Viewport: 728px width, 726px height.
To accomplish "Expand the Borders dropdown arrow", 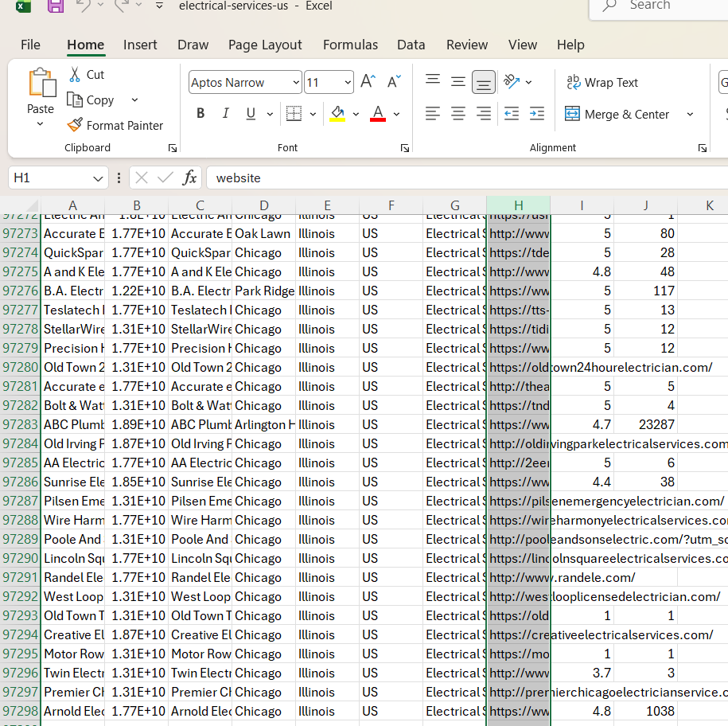I will (x=313, y=114).
